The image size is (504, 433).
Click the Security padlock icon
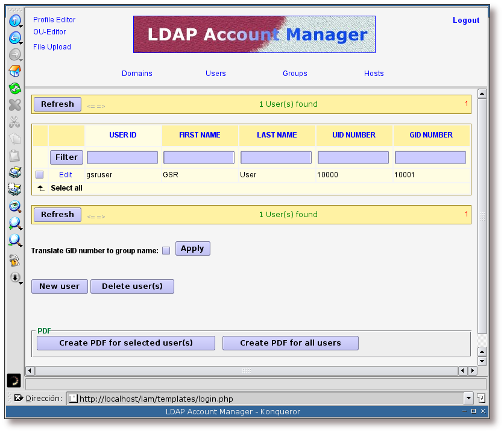[14, 261]
